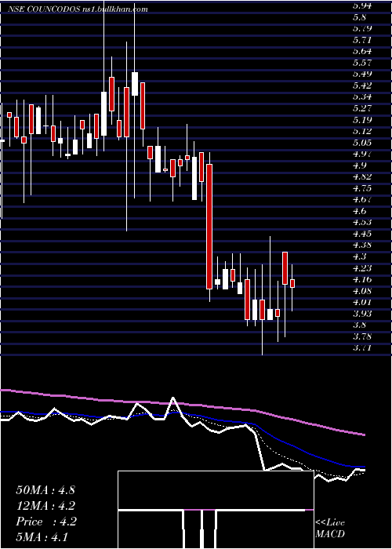Click the 4.16 price axis label
Viewport: 392px width, 549px height.
[362, 279]
